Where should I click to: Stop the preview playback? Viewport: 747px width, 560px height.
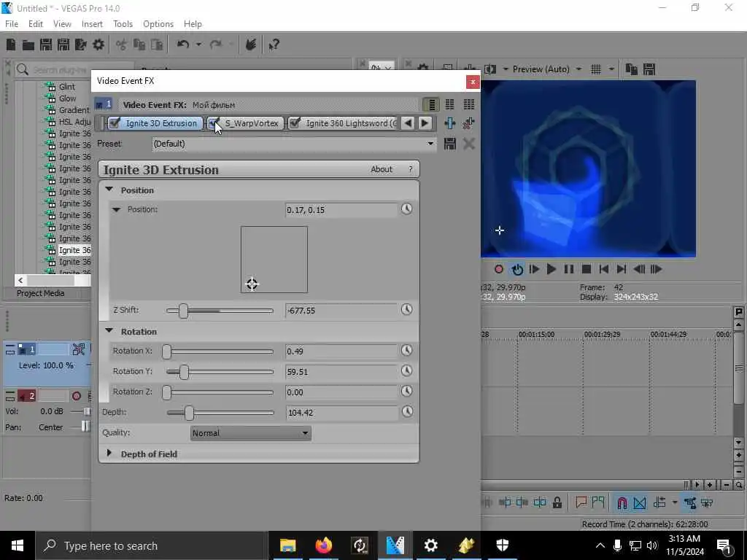pos(587,270)
